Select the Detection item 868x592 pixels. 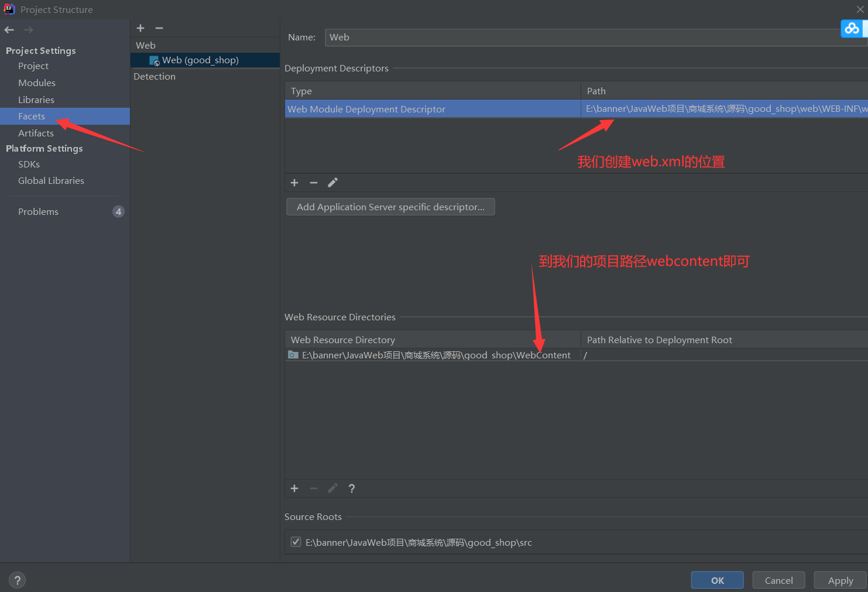(155, 77)
